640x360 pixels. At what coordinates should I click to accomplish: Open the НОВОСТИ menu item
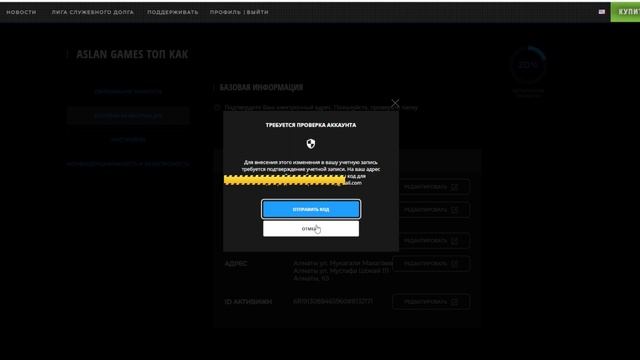(21, 12)
